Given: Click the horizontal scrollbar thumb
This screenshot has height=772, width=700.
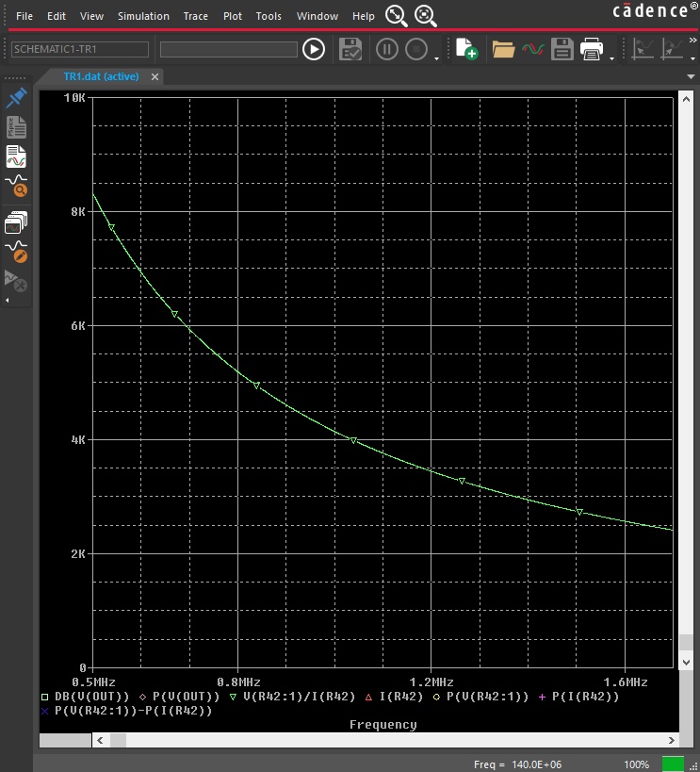Looking at the screenshot, I should coord(118,740).
